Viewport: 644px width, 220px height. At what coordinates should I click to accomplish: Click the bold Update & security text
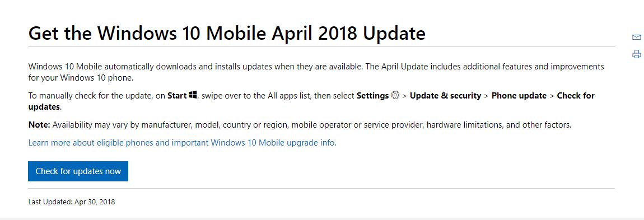click(445, 96)
